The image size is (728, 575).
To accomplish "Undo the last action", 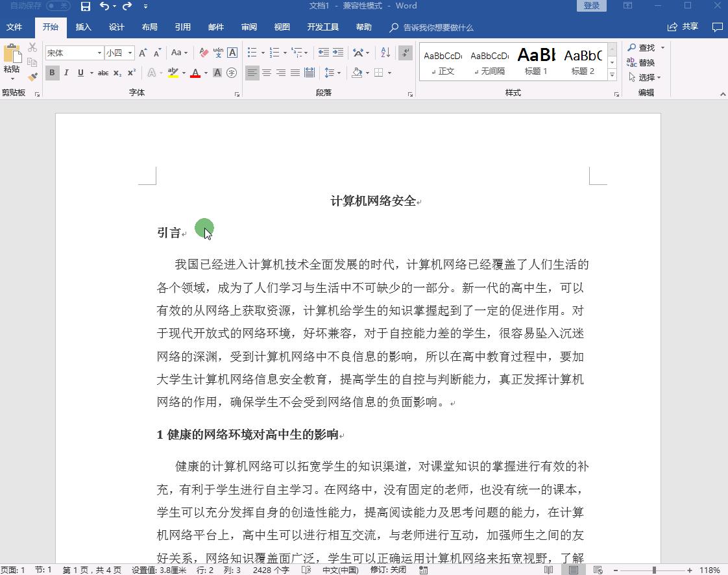I will [x=105, y=6].
